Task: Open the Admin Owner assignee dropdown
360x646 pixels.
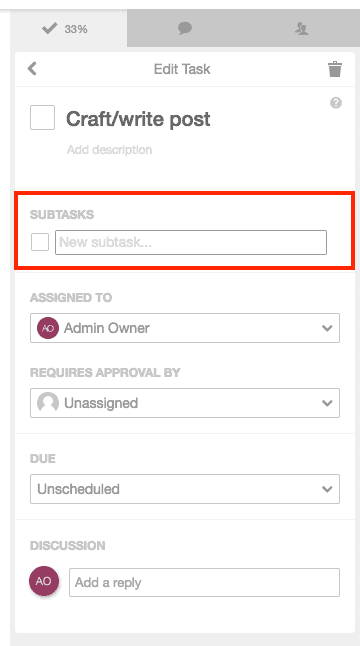Action: (185, 328)
